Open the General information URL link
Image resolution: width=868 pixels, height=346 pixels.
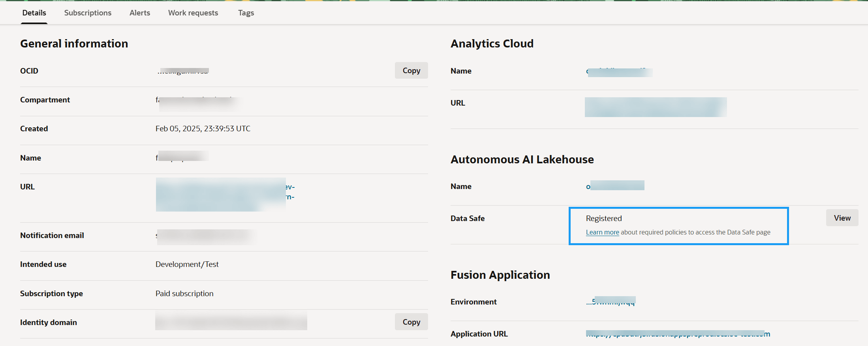click(225, 194)
